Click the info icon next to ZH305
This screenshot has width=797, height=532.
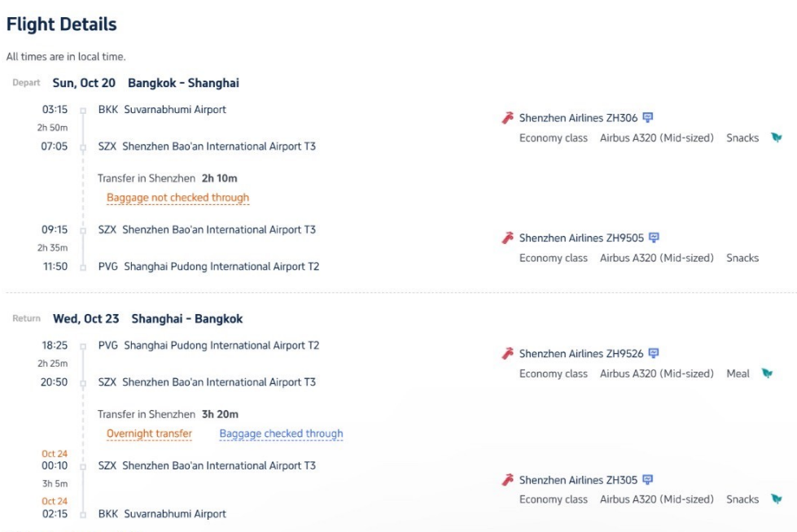[647, 479]
